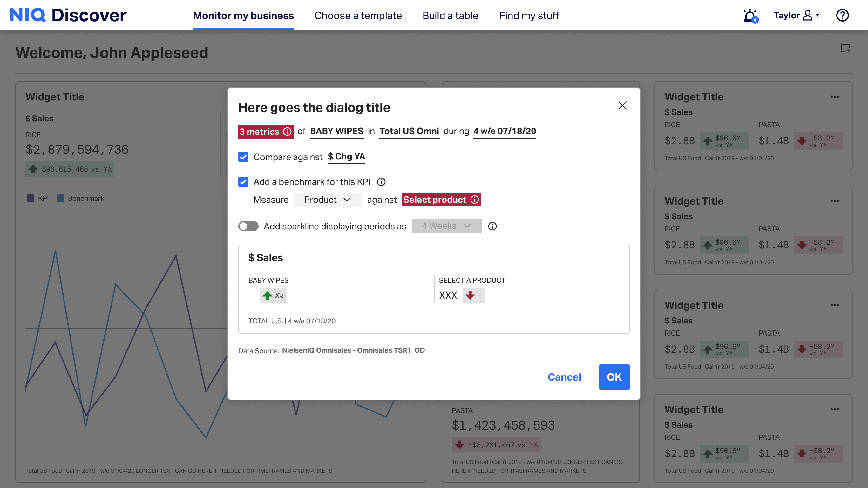
Task: Switch to Build a table tab
Action: (x=450, y=16)
